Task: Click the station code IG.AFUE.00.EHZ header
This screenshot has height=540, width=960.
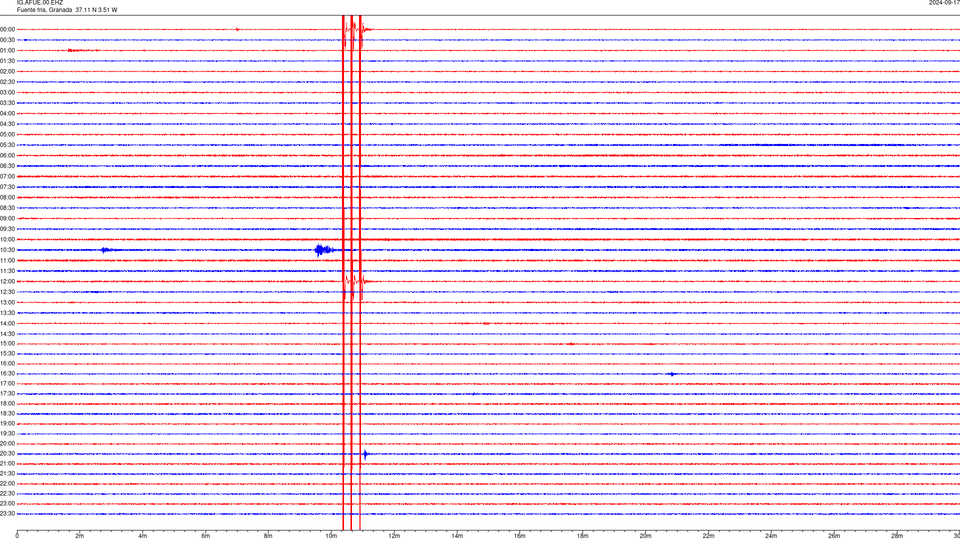Action: click(40, 3)
